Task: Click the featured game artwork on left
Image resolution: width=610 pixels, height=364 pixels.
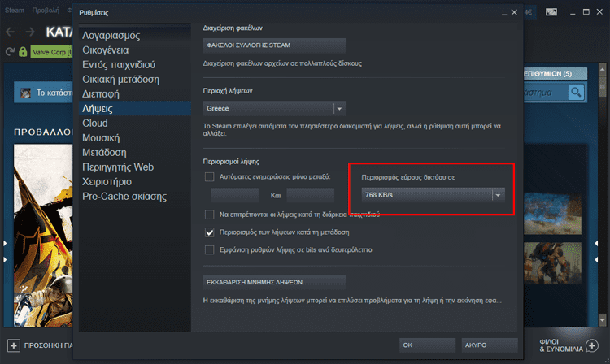Action: pos(43,236)
